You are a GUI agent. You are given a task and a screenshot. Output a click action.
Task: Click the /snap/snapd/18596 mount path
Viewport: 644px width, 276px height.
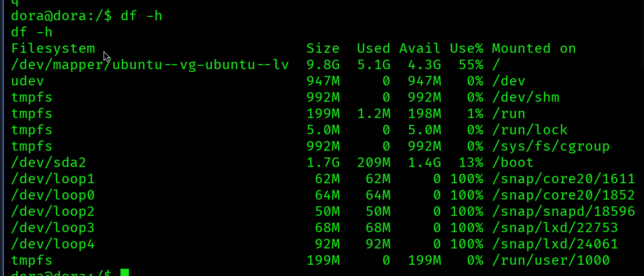tap(563, 212)
